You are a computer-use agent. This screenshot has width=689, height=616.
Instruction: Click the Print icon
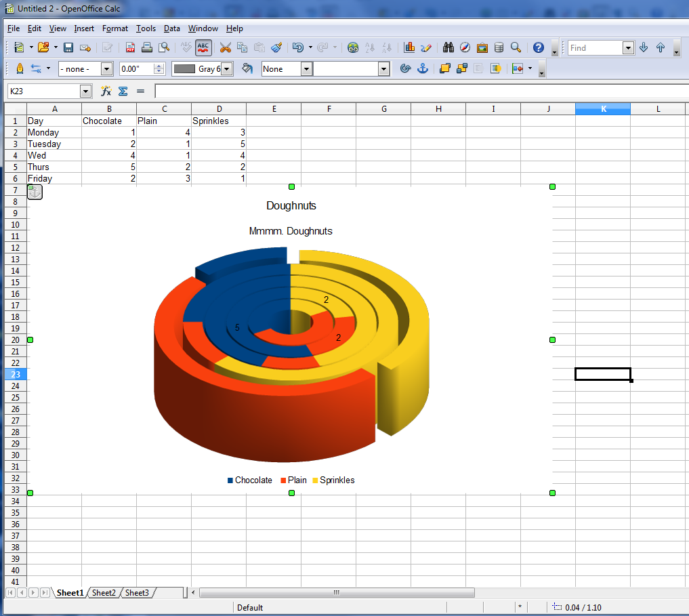[147, 47]
